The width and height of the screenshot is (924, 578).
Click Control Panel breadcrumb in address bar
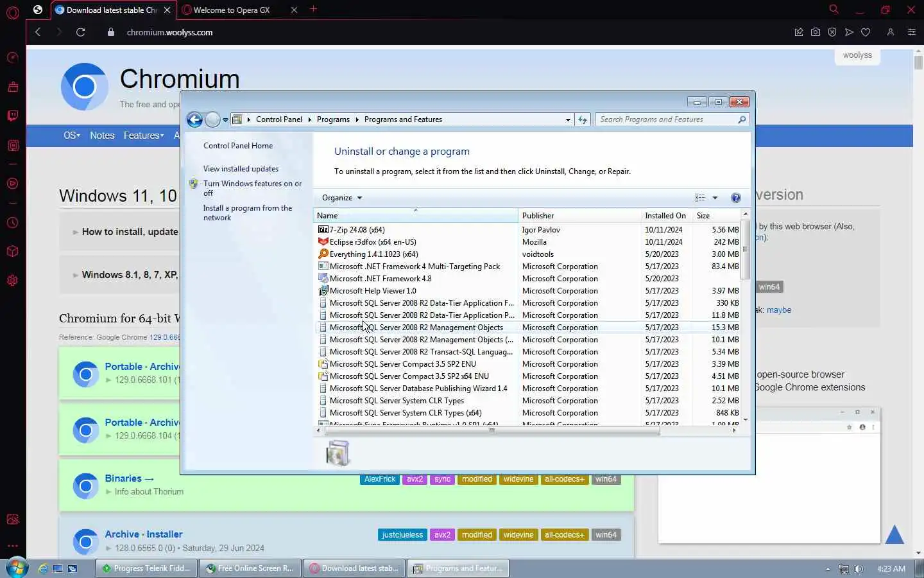click(278, 119)
